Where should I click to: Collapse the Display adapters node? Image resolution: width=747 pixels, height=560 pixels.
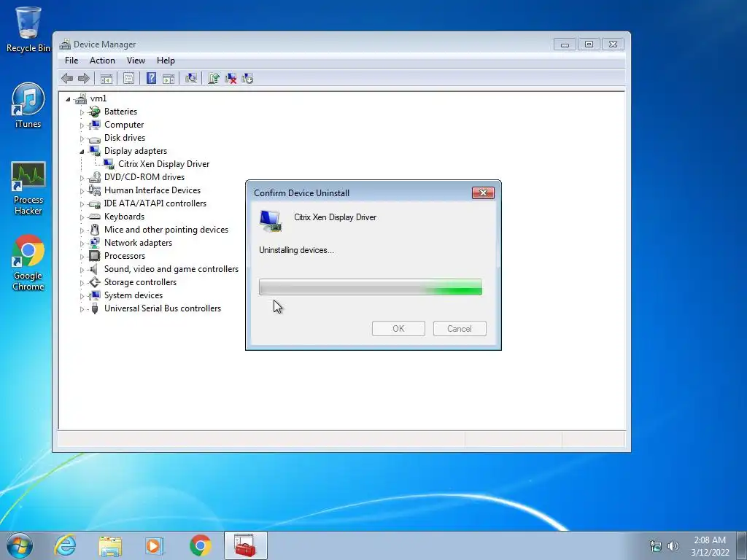(82, 152)
